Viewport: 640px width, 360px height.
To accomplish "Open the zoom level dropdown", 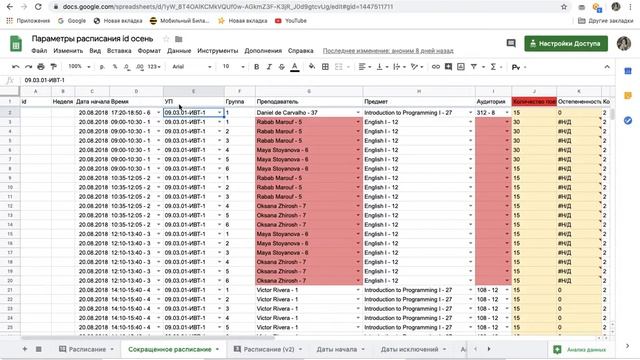I will 79,67.
